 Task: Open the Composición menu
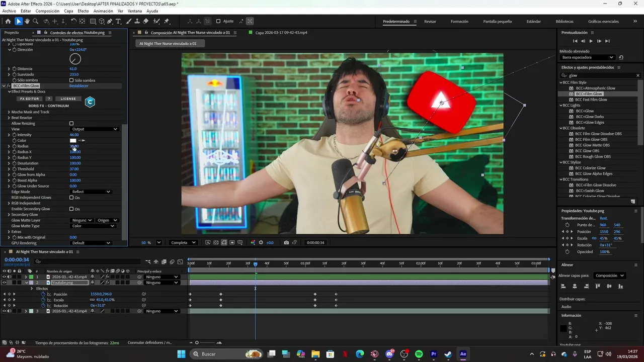coord(47,11)
